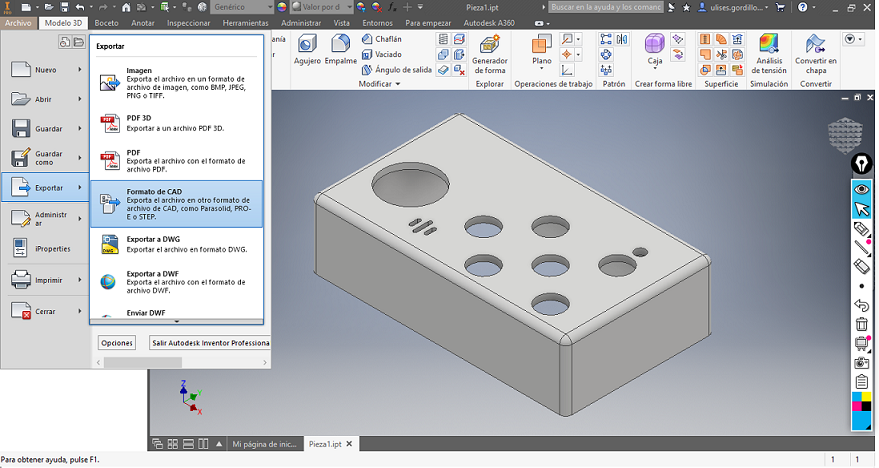The height and width of the screenshot is (468, 879).
Task: Open the Vista ribbon tab
Action: [x=341, y=23]
